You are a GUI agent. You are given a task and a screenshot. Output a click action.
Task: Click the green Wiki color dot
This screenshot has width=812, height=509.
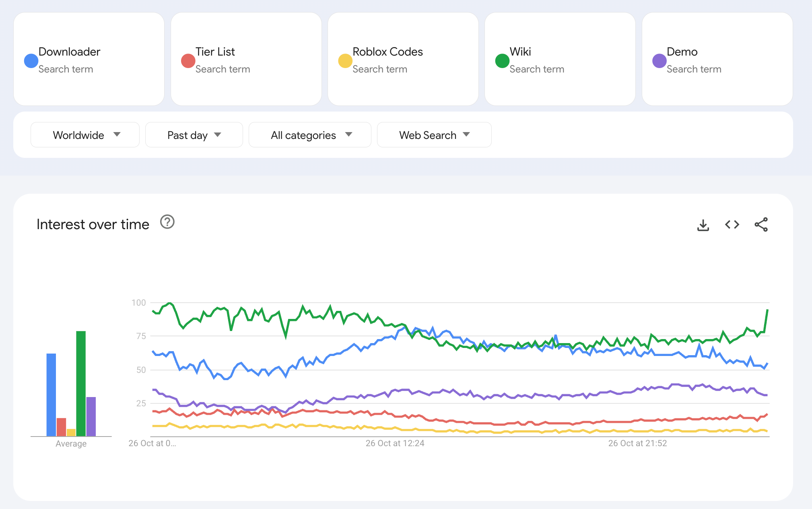tap(502, 61)
